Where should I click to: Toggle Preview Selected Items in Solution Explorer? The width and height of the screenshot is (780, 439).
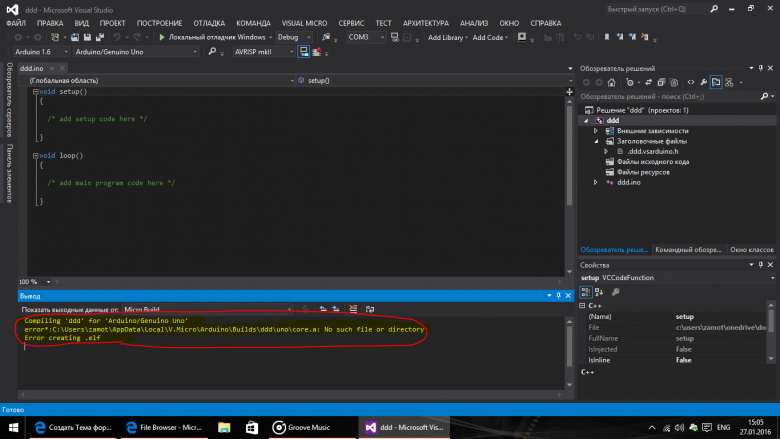(x=716, y=83)
